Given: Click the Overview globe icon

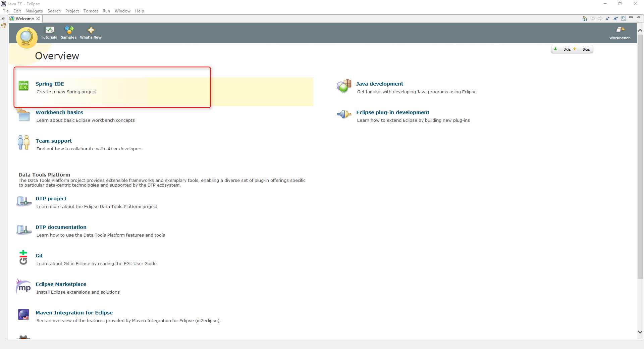Looking at the screenshot, I should pyautogui.click(x=27, y=38).
